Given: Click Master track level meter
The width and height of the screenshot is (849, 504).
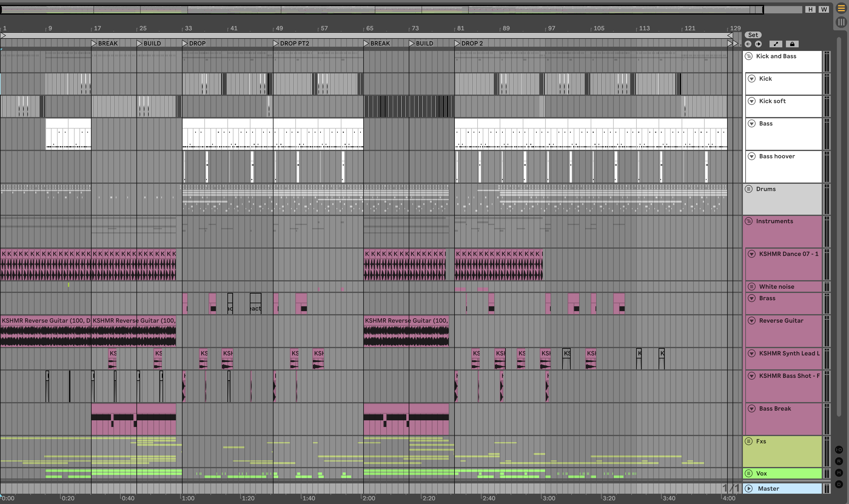Looking at the screenshot, I should (827, 488).
